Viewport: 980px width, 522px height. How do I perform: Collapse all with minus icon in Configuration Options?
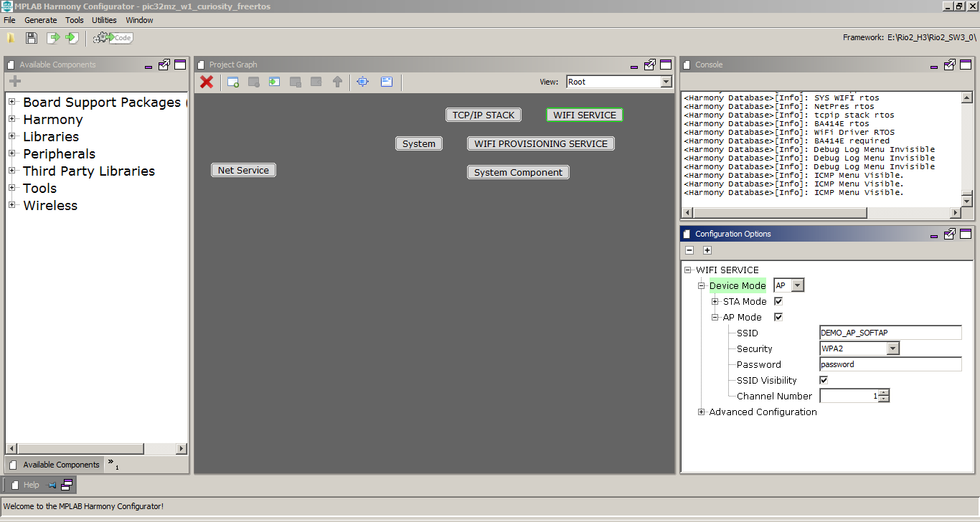click(689, 250)
